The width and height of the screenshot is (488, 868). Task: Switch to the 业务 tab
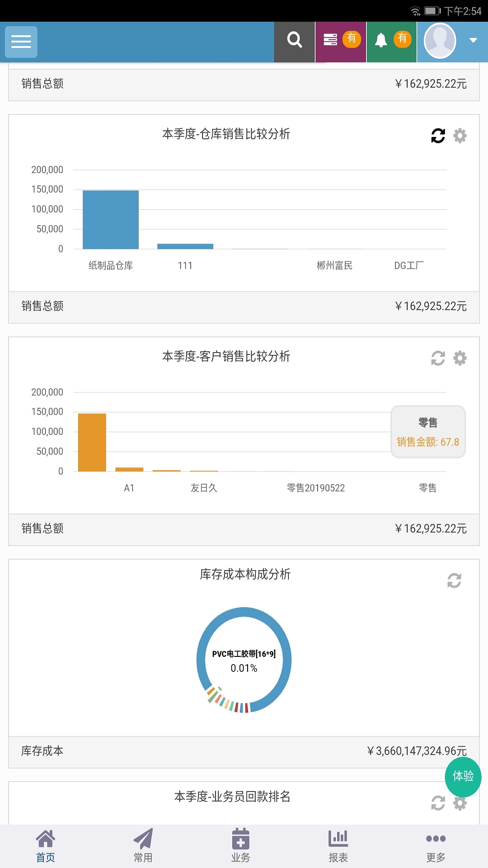click(241, 846)
